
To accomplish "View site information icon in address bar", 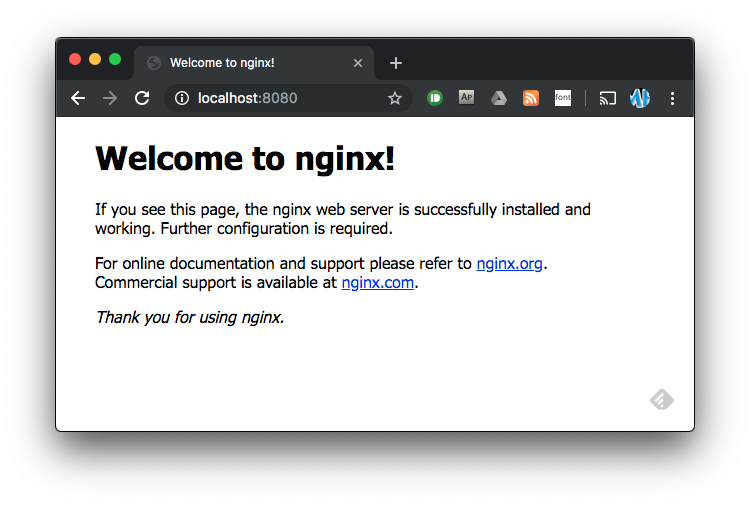I will pos(182,99).
